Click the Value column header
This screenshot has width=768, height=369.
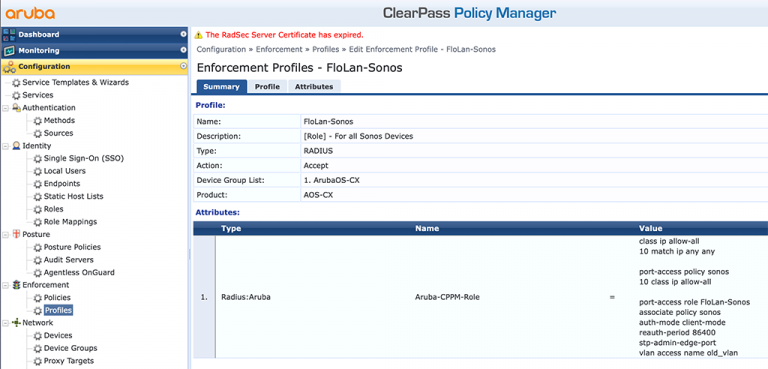pyautogui.click(x=650, y=228)
